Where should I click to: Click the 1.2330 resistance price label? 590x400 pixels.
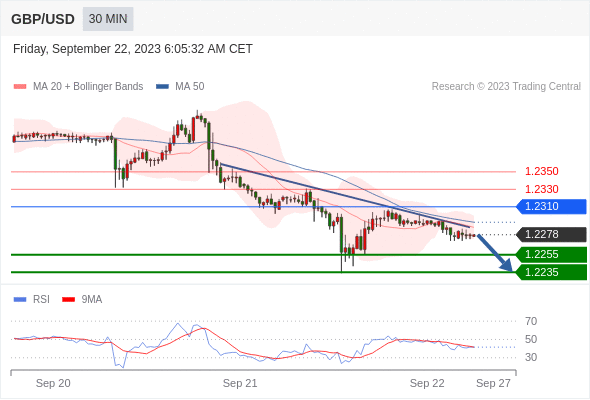pyautogui.click(x=541, y=189)
